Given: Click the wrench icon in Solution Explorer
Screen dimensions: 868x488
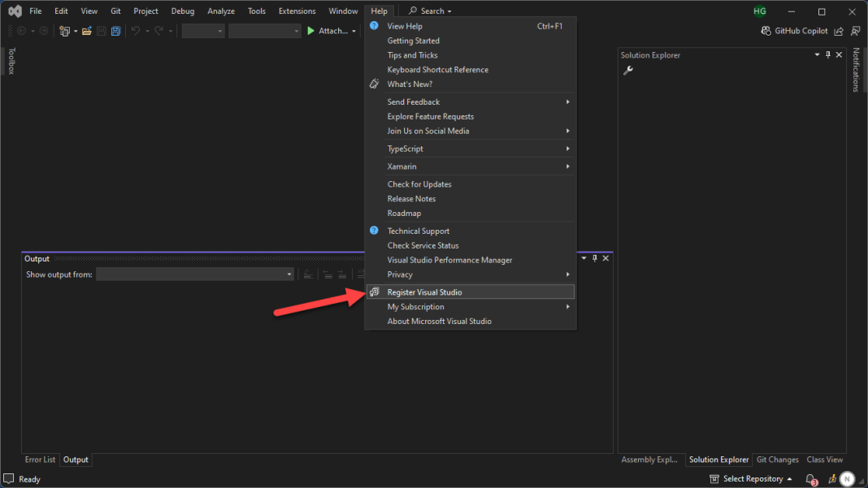Looking at the screenshot, I should tap(627, 71).
